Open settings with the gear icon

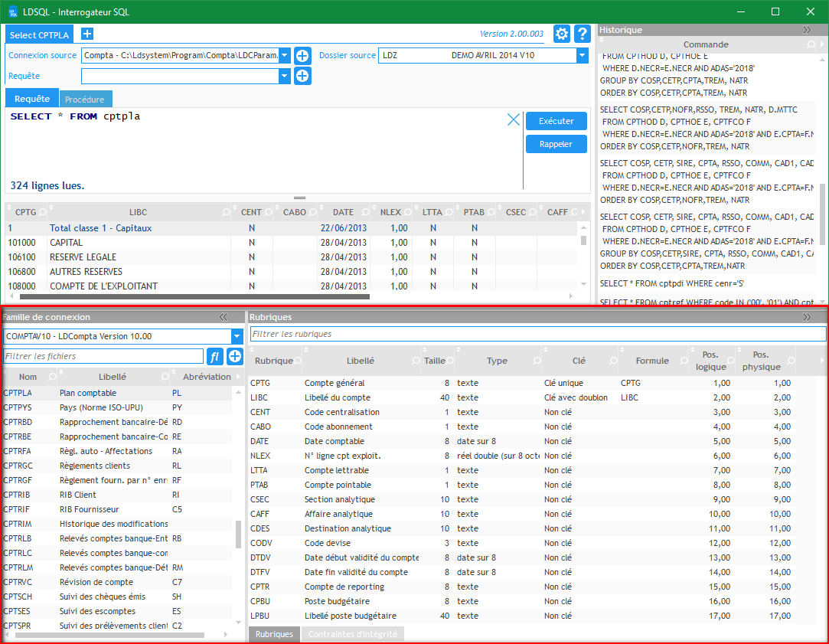pos(562,34)
